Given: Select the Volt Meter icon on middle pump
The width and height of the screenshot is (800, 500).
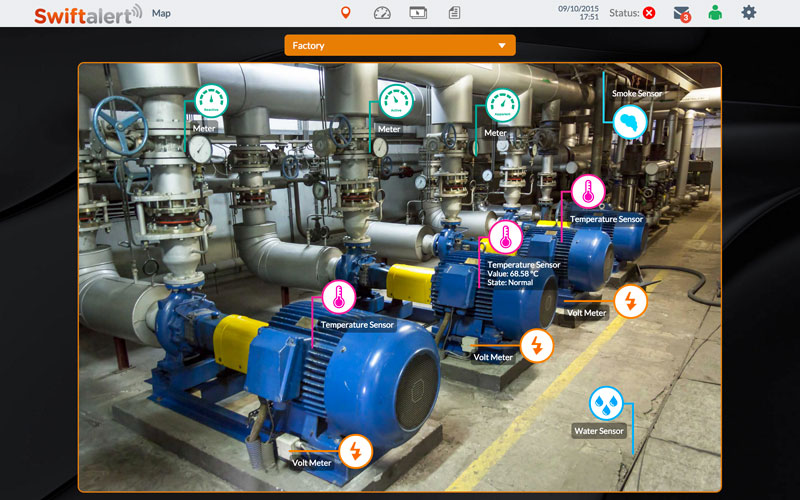Looking at the screenshot, I should 537,346.
